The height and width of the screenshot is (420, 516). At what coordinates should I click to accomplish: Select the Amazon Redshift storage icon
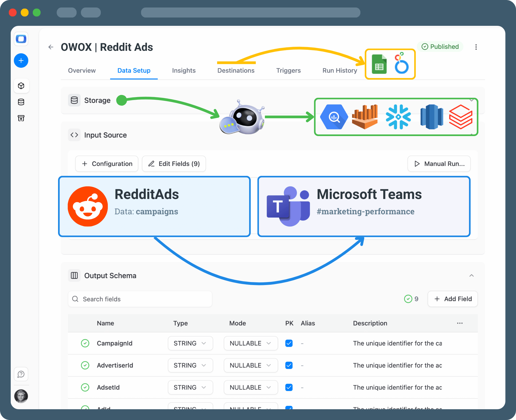point(432,117)
